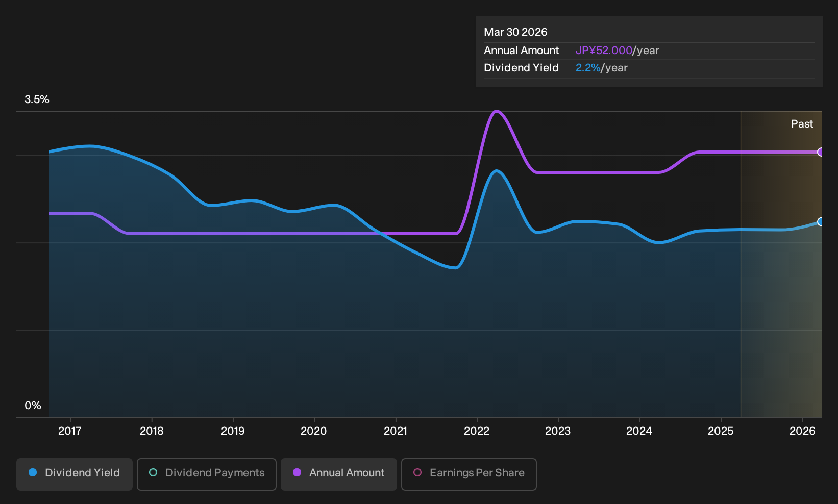Click the Mar 30 2026 tooltip date

coord(515,32)
